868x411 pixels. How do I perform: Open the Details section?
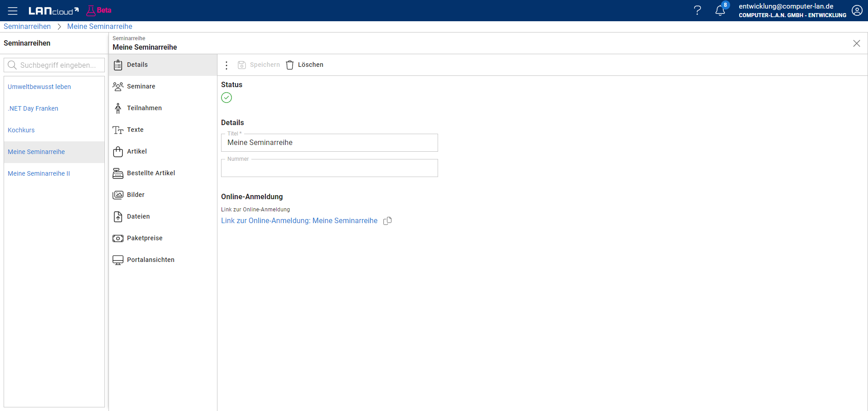[x=163, y=65]
